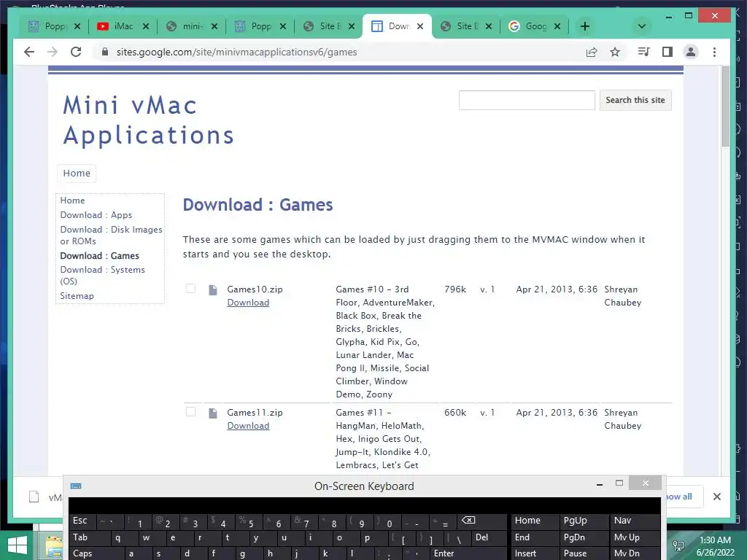Image resolution: width=747 pixels, height=560 pixels.
Task: Dismiss the downloads bar with X
Action: (716, 497)
